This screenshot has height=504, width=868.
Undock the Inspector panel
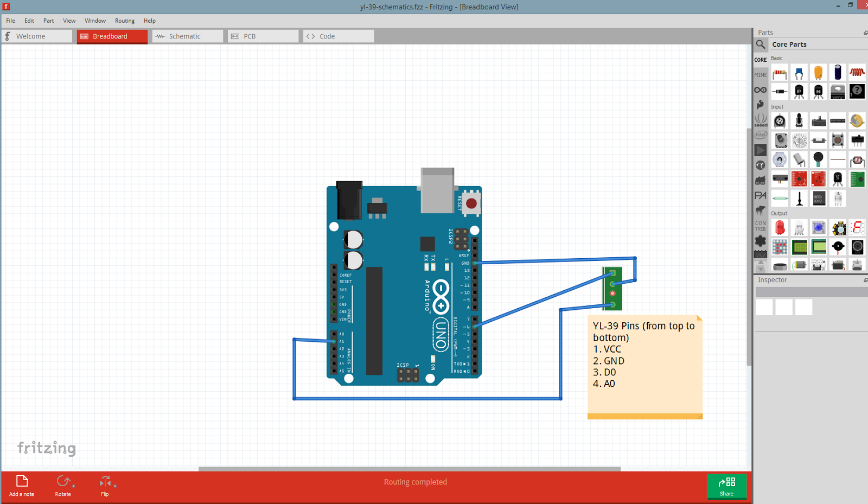(x=865, y=280)
